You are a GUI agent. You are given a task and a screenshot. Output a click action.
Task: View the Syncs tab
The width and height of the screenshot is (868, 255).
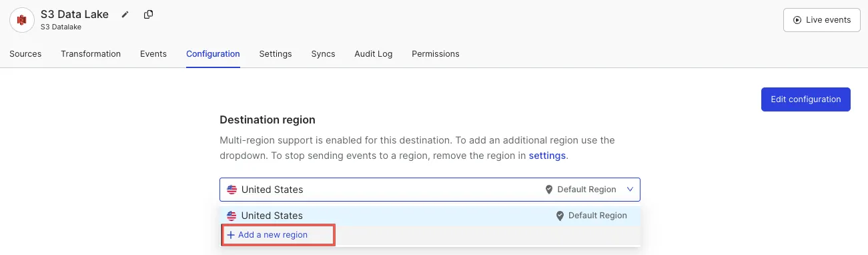324,54
